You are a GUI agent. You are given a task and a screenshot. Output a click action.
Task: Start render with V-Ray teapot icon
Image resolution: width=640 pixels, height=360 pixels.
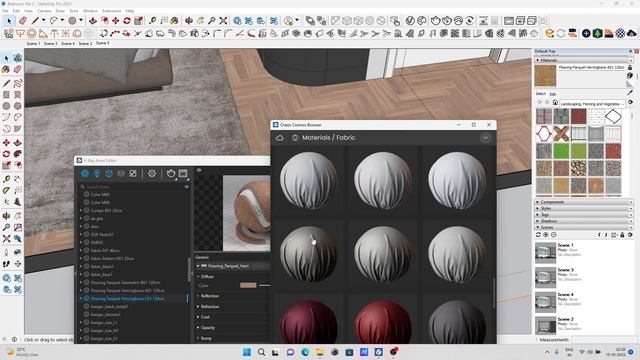tap(171, 173)
